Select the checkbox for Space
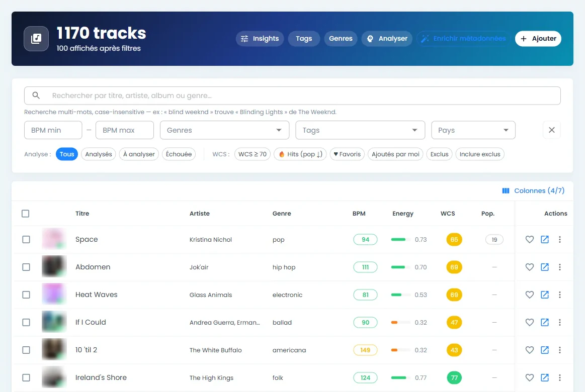 coord(26,240)
